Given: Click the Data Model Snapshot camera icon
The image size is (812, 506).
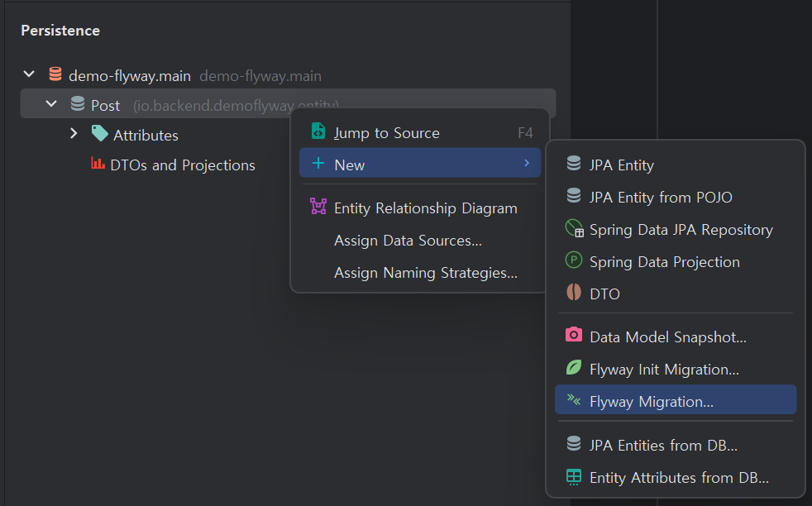Looking at the screenshot, I should click(x=573, y=335).
